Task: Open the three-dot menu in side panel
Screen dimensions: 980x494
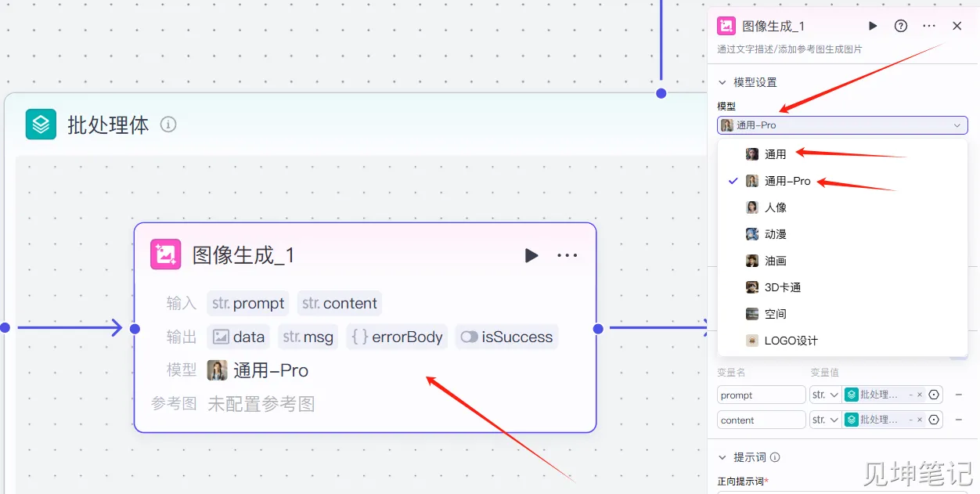Action: coord(929,26)
